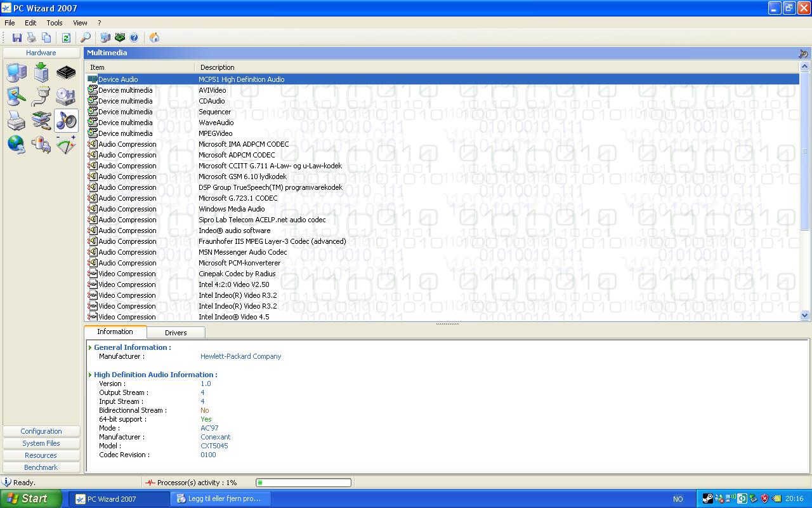Open the System Summary computer icon
The image size is (812, 508).
pyautogui.click(x=16, y=72)
